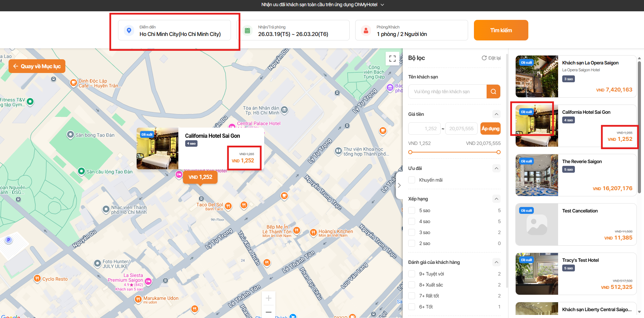644x318 pixels.
Task: Collapse the side panel arrow on map
Action: (399, 185)
